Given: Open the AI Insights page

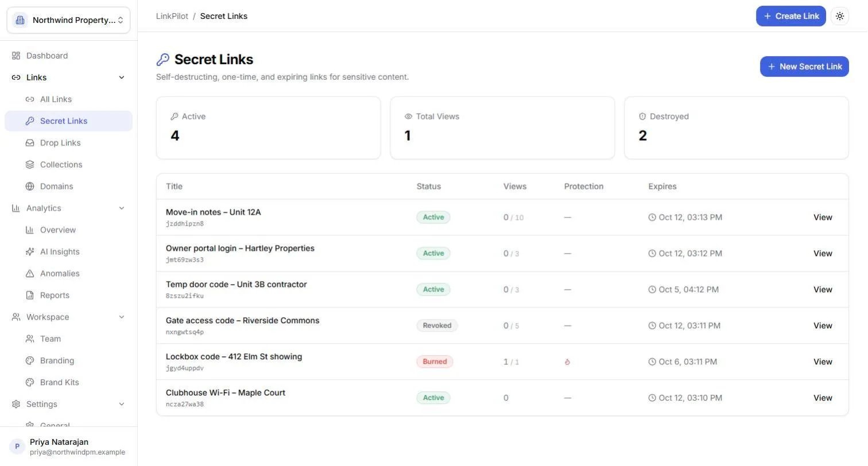Looking at the screenshot, I should point(68,252).
